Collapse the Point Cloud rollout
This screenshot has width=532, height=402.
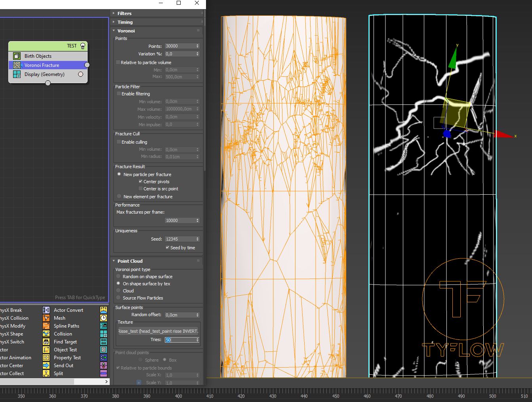coord(130,261)
